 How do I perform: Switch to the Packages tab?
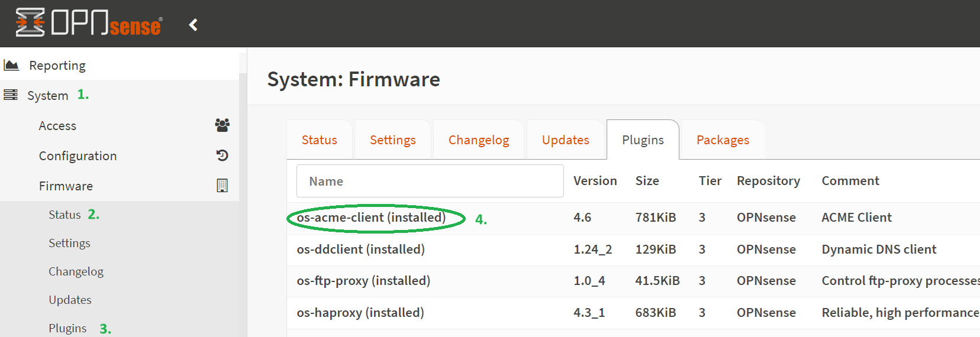click(x=722, y=140)
